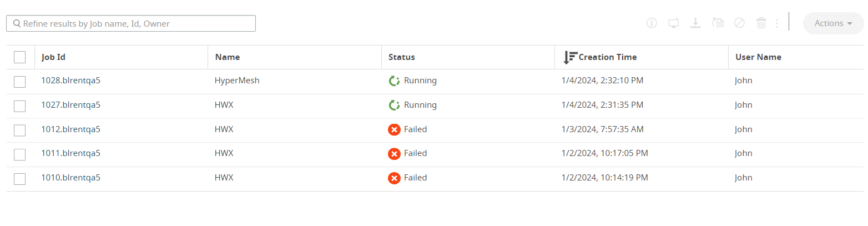Click the trash delete icon
This screenshot has width=868, height=226.
(x=761, y=23)
